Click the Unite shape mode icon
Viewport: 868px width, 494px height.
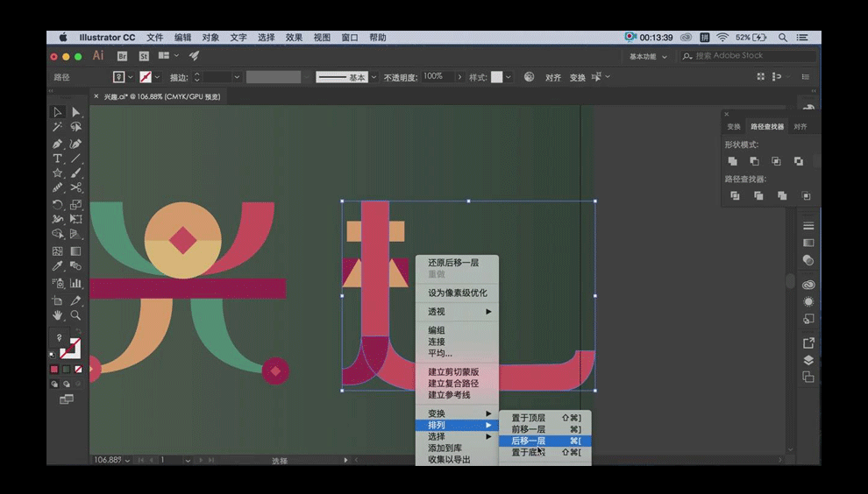tap(733, 161)
